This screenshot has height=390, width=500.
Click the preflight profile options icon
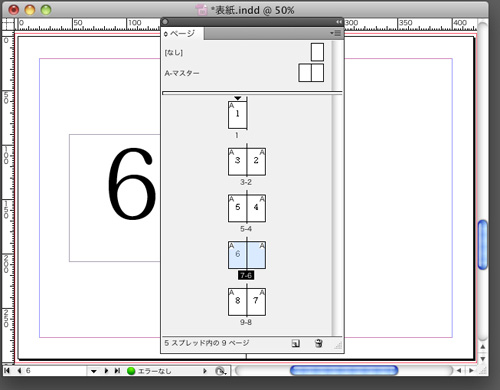pyautogui.click(x=220, y=371)
